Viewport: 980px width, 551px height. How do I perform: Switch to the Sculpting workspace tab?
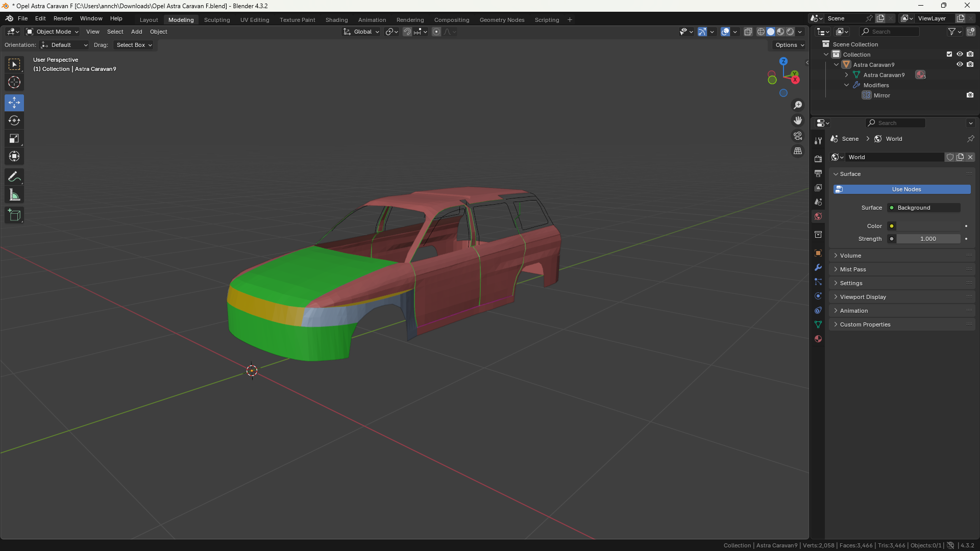(217, 20)
